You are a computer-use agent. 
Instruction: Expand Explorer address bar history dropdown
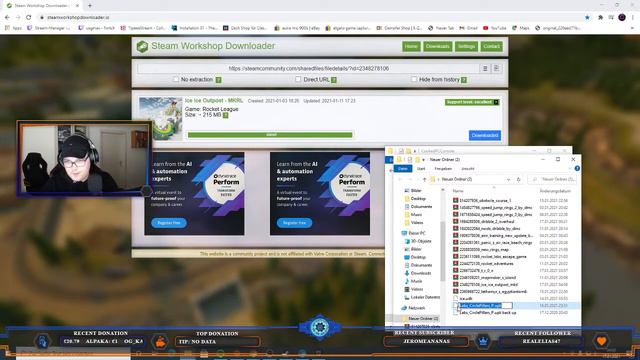pos(509,179)
